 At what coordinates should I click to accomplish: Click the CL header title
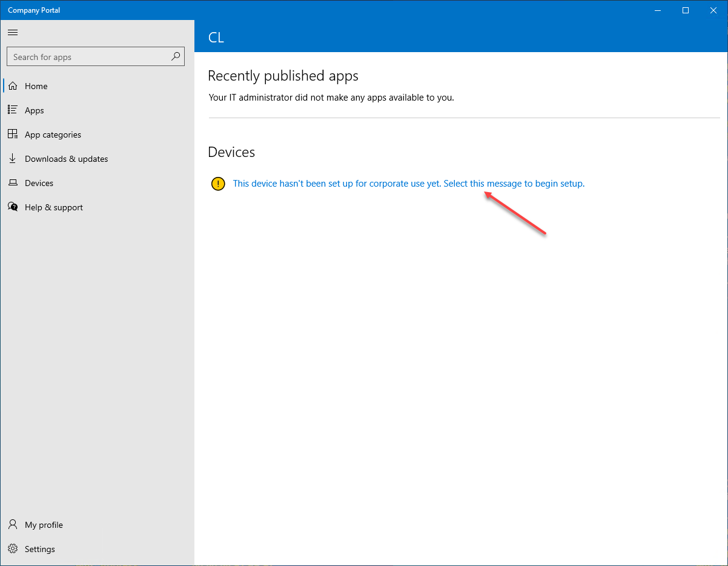pos(216,38)
